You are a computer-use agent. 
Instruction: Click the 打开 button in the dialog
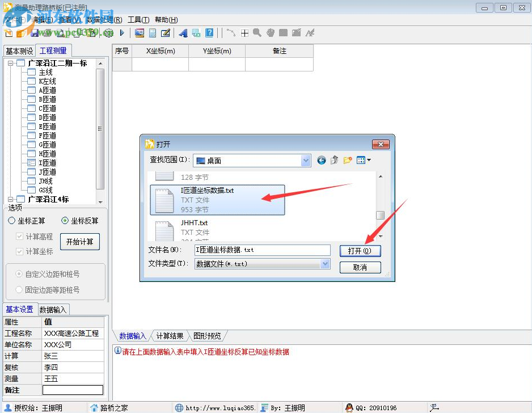360,250
